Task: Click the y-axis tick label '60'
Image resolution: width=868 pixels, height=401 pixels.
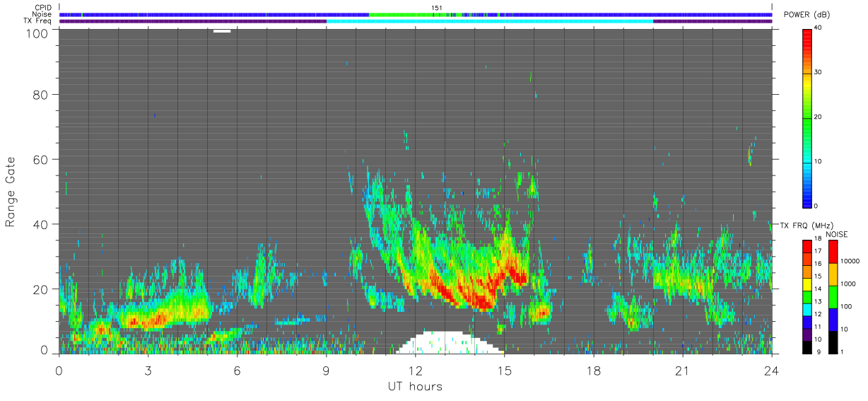Action: pyautogui.click(x=40, y=159)
